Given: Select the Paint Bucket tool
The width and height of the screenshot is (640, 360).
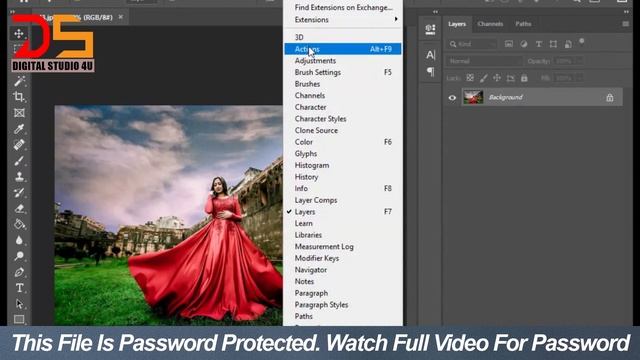Looking at the screenshot, I should 19,224.
